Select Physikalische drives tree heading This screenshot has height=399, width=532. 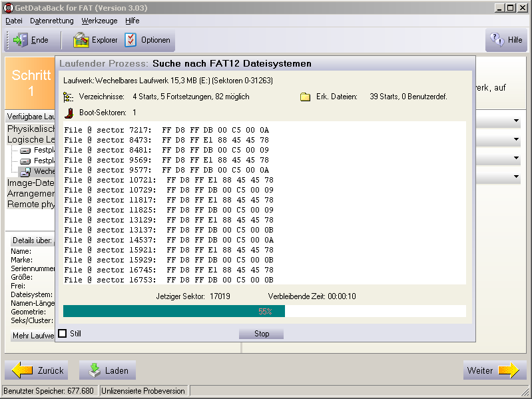tap(31, 129)
